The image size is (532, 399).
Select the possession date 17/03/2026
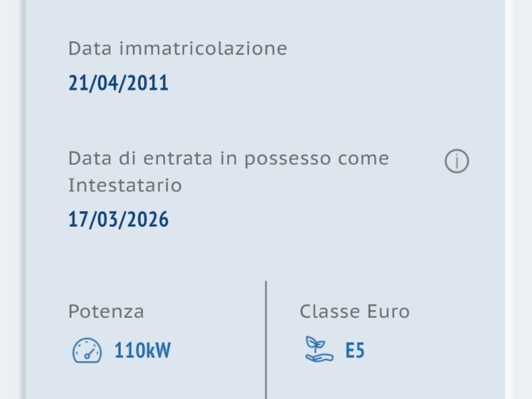click(118, 218)
